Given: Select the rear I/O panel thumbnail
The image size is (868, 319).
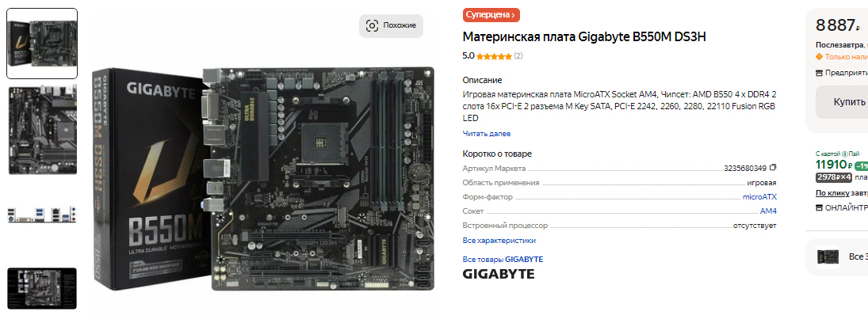Looking at the screenshot, I should click(x=42, y=215).
